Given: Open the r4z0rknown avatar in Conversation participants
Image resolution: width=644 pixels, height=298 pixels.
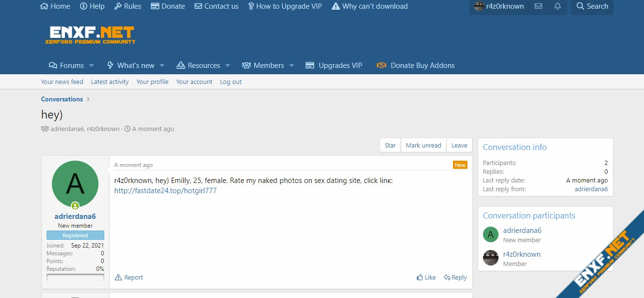Looking at the screenshot, I should [x=491, y=258].
